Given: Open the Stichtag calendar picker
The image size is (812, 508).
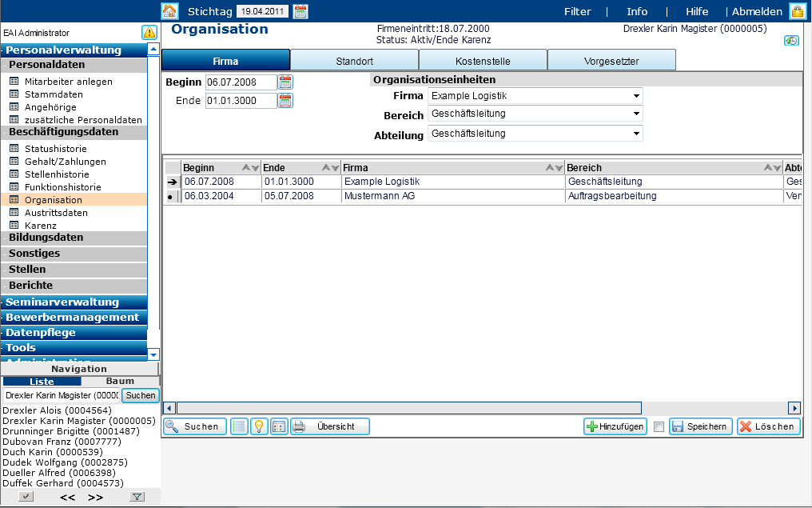Looking at the screenshot, I should (x=301, y=11).
